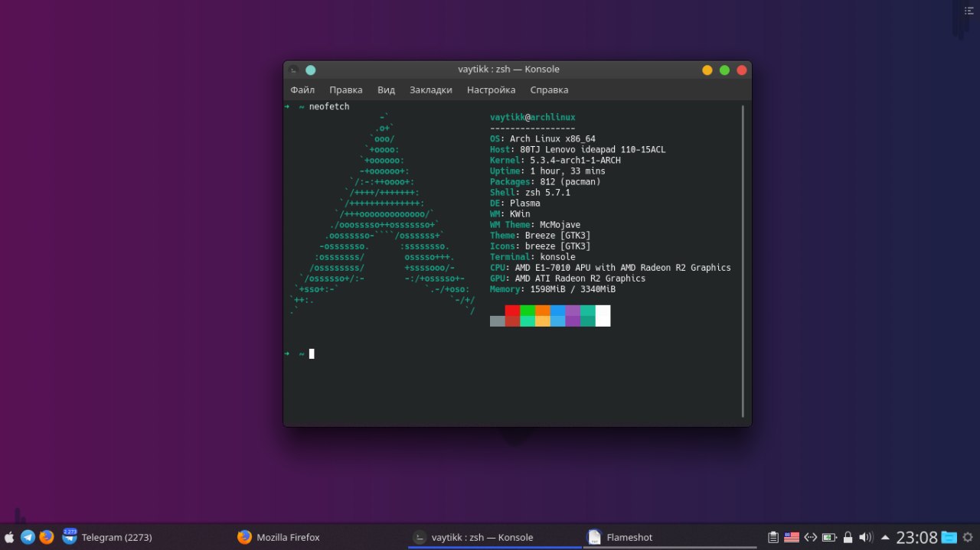980x550 pixels.
Task: Launch Telegram from the pinned round icon
Action: tap(28, 537)
